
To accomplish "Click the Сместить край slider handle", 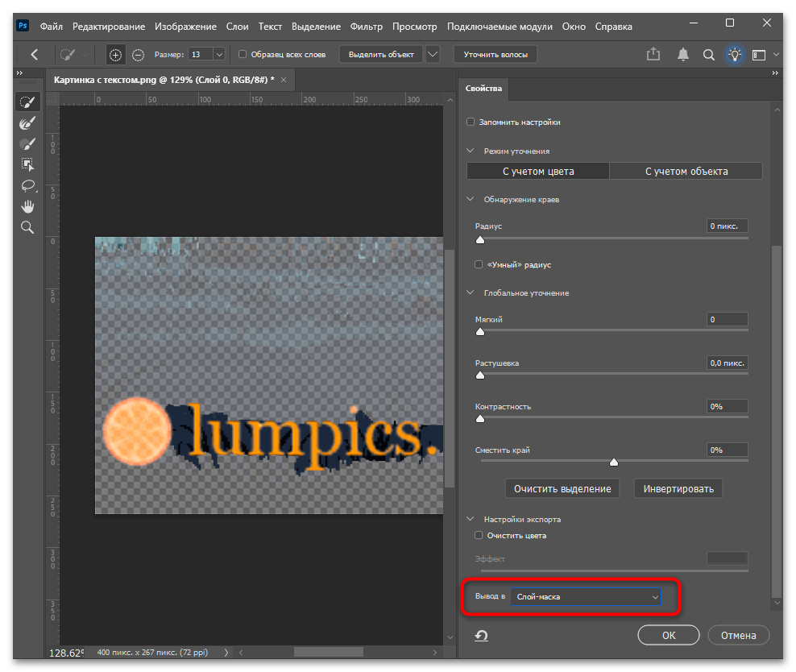I will pos(614,462).
